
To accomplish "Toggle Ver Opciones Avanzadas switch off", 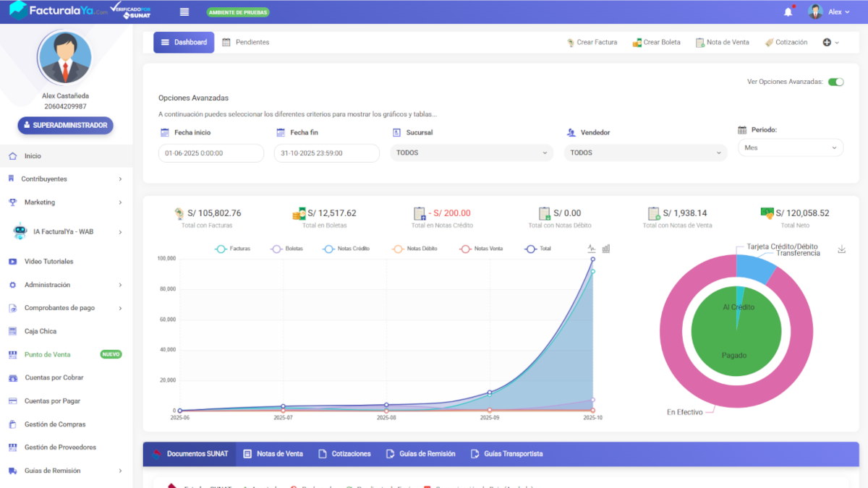I will pyautogui.click(x=836, y=82).
